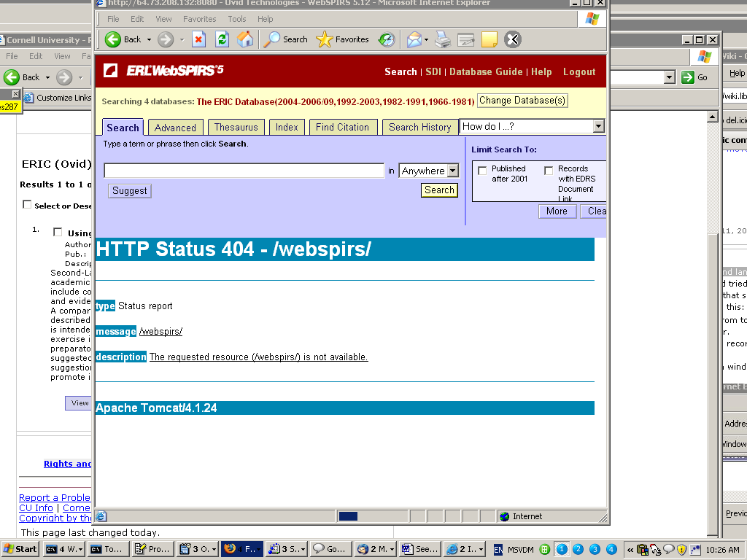Open Forward history dropdown in WebSPIRS window
The width and height of the screenshot is (747, 560).
182,39
